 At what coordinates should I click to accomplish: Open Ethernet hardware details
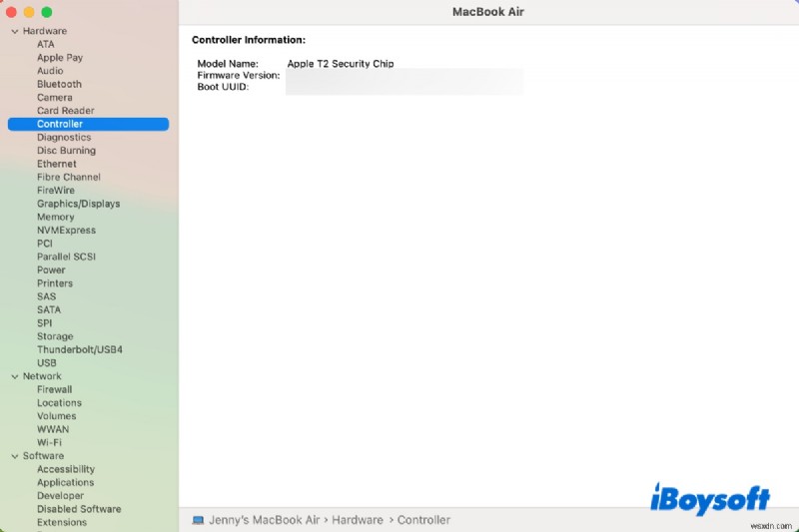[57, 164]
